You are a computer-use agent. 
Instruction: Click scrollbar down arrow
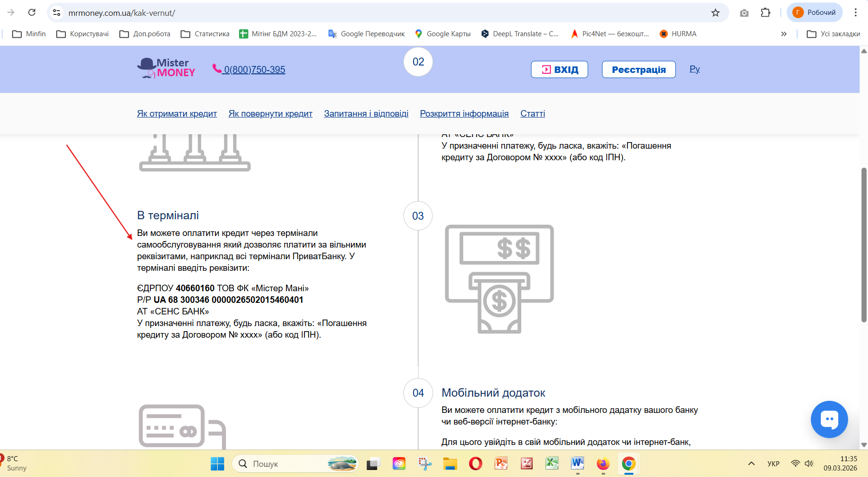click(864, 444)
